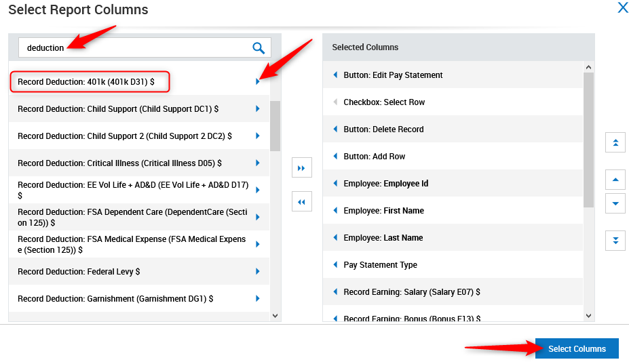Image resolution: width=629 pixels, height=364 pixels.
Task: Remove Employee Id column arrow
Action: (x=335, y=183)
